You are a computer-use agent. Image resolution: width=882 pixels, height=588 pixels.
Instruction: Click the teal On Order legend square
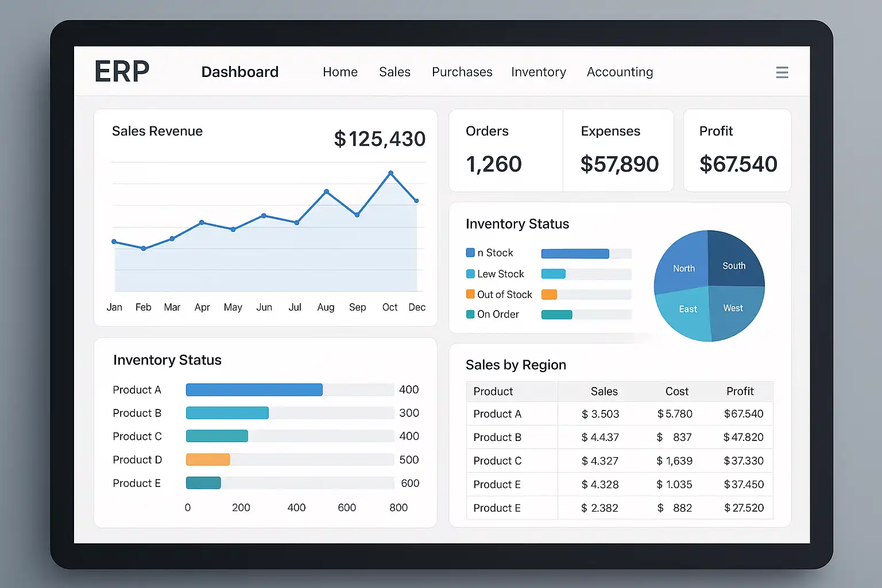coord(470,314)
